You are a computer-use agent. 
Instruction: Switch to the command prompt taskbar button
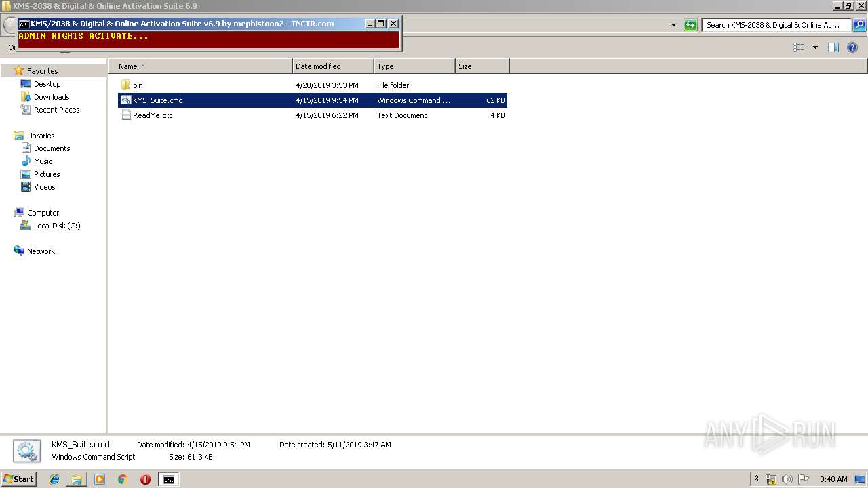tap(168, 479)
